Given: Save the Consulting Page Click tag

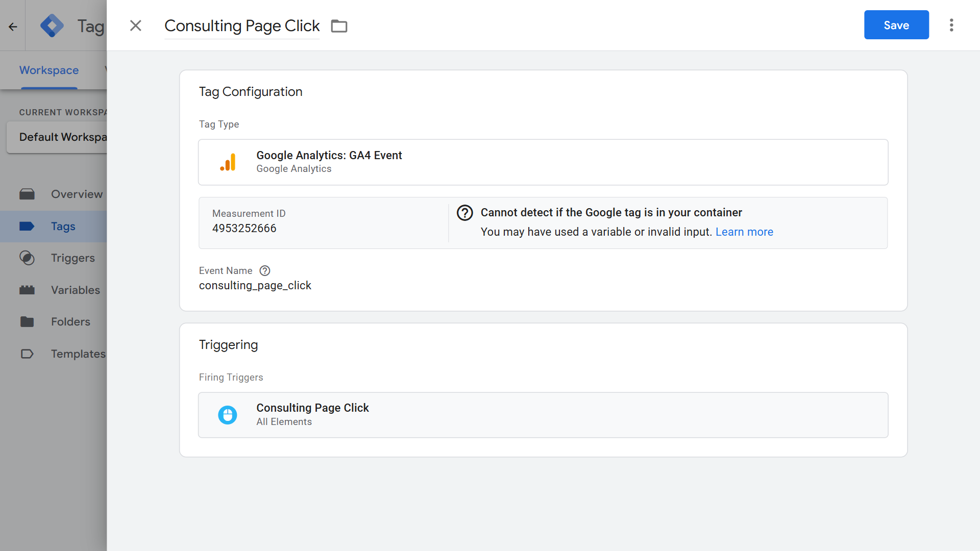Looking at the screenshot, I should [x=896, y=25].
